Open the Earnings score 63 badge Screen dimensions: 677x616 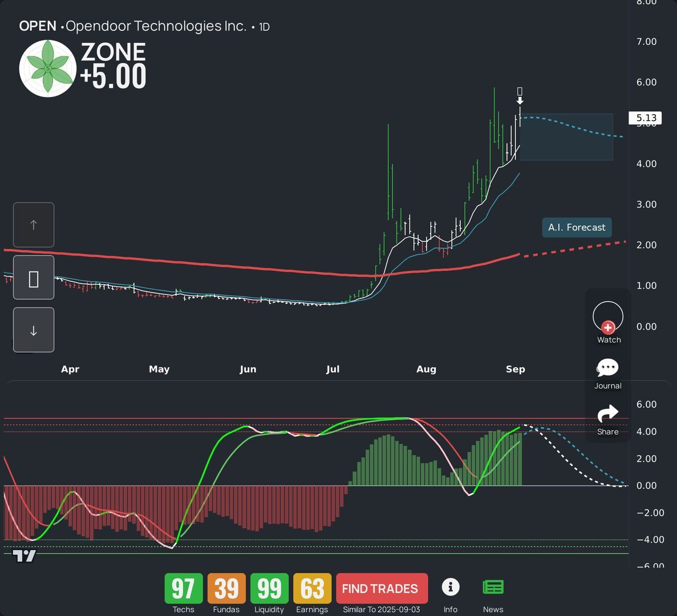[312, 588]
